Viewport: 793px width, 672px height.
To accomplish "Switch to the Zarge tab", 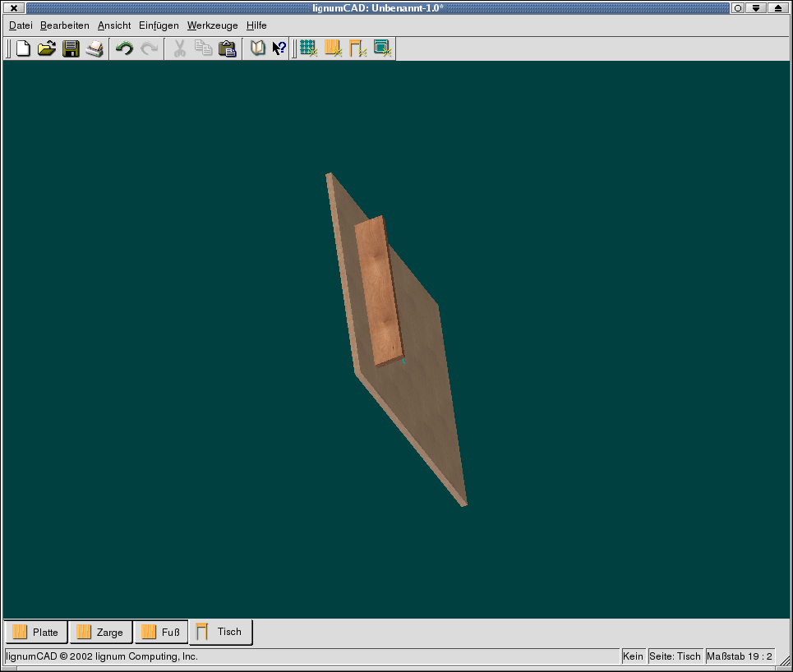I will [x=100, y=632].
